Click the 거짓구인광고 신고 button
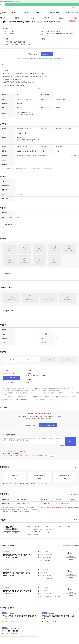 point(73,494)
